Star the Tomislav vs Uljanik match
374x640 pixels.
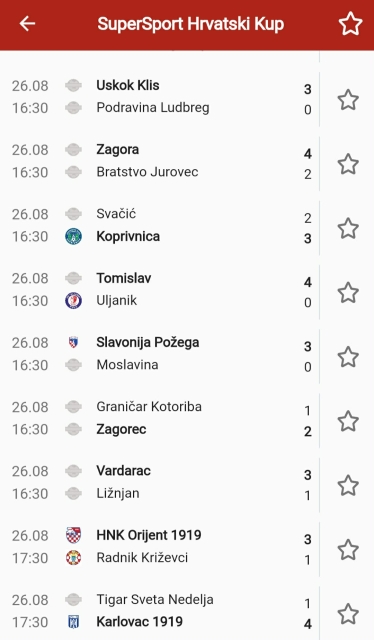[348, 292]
